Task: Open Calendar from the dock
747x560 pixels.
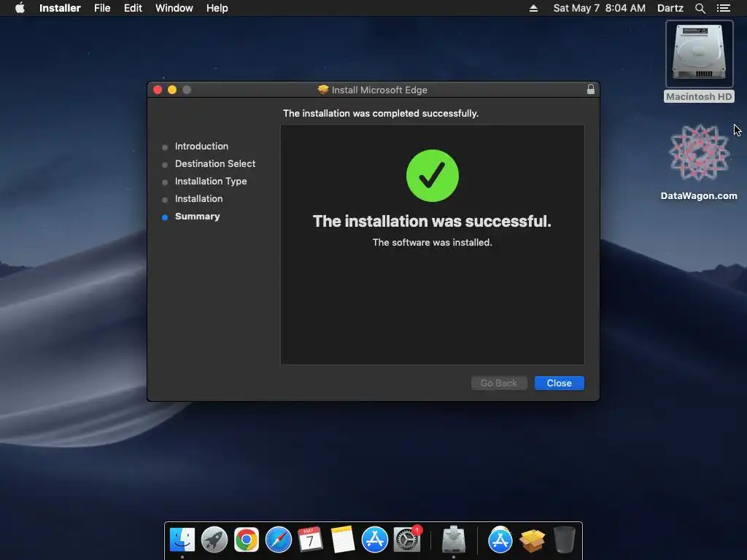Action: 310,540
